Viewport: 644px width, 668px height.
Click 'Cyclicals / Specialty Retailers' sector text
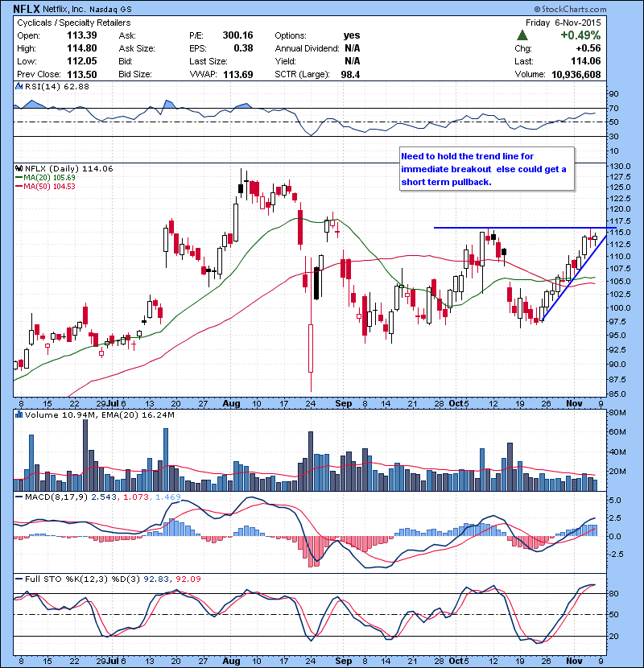(x=74, y=23)
